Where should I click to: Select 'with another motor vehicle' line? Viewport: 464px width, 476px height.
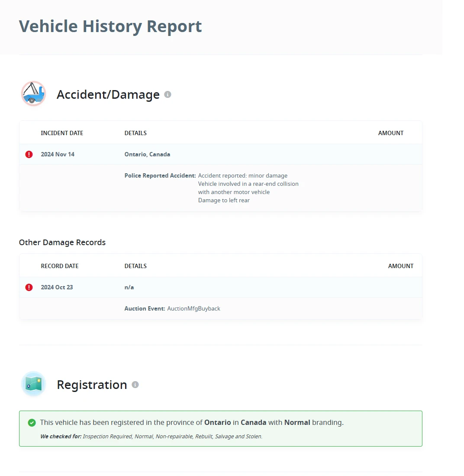point(234,192)
